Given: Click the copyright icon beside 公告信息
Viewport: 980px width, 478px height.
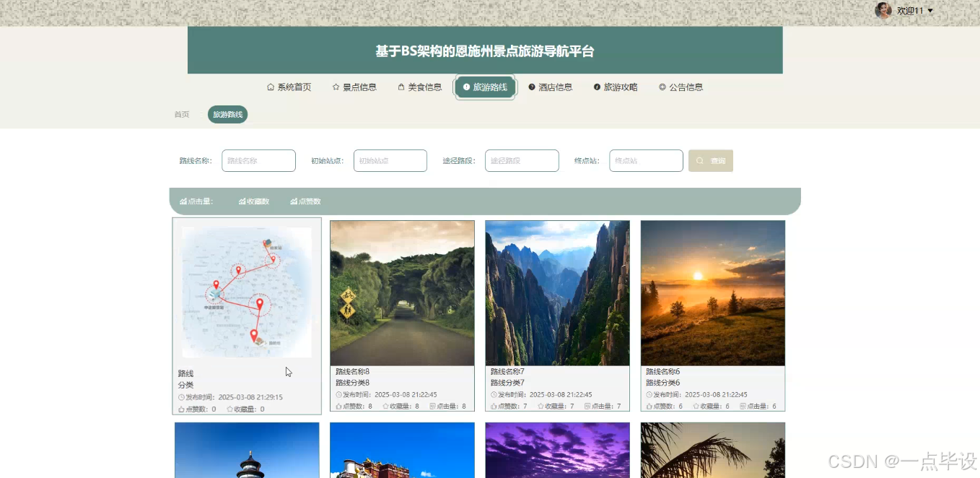Looking at the screenshot, I should click(x=662, y=87).
